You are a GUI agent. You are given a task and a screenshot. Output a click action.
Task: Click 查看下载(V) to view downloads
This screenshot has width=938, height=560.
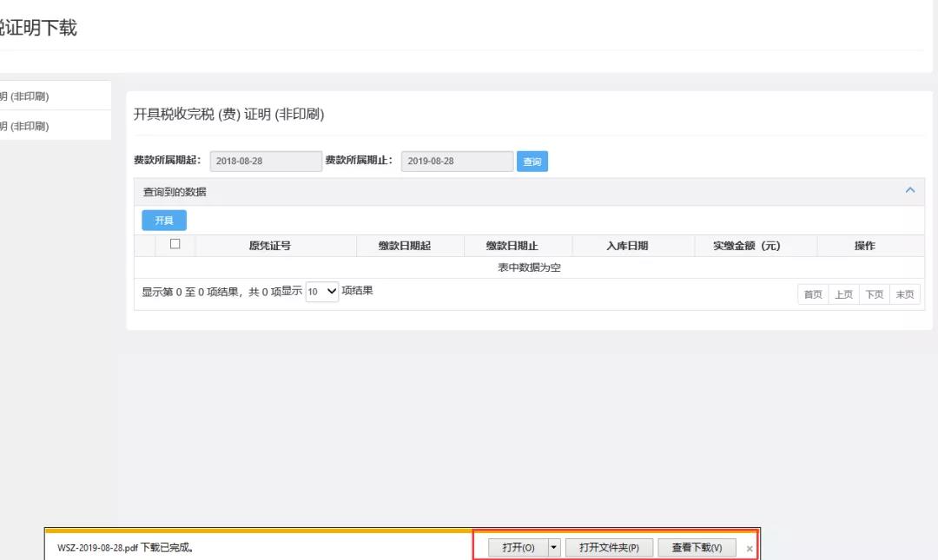point(697,548)
